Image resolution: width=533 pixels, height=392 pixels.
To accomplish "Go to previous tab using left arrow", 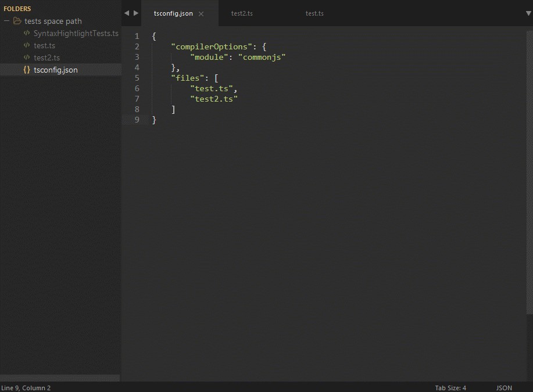I will (x=127, y=13).
